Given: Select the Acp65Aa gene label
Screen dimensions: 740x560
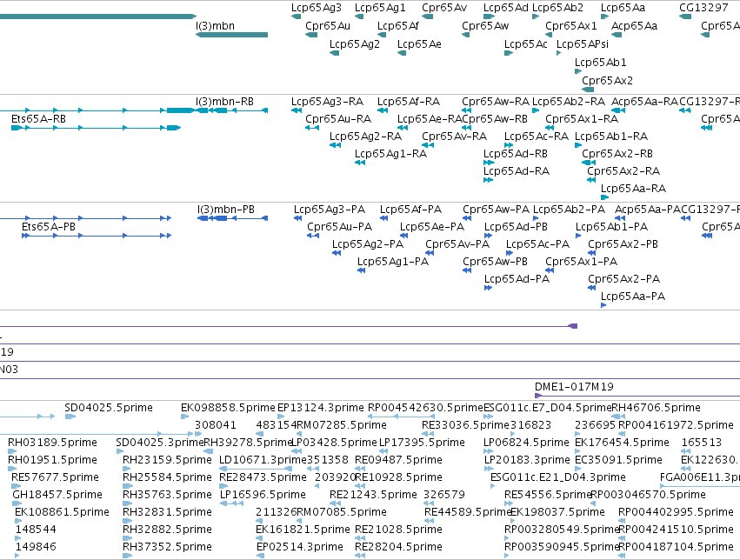Looking at the screenshot, I should [x=634, y=26].
